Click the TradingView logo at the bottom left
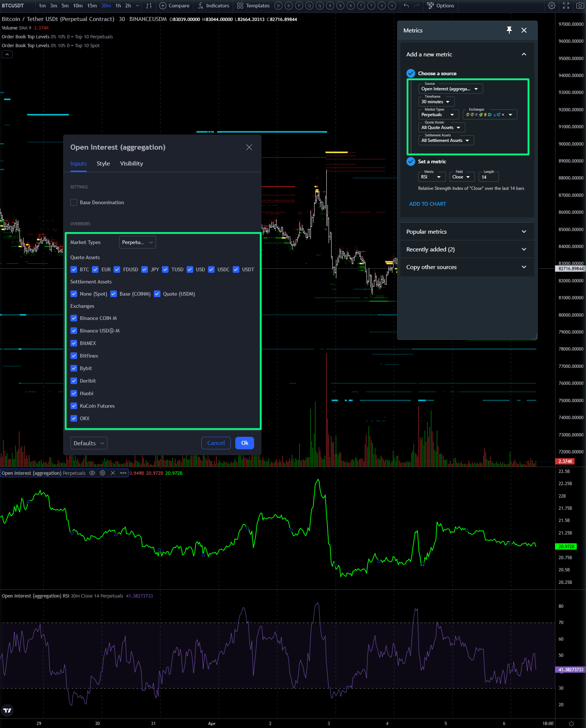The height and width of the screenshot is (728, 586). [x=7, y=710]
